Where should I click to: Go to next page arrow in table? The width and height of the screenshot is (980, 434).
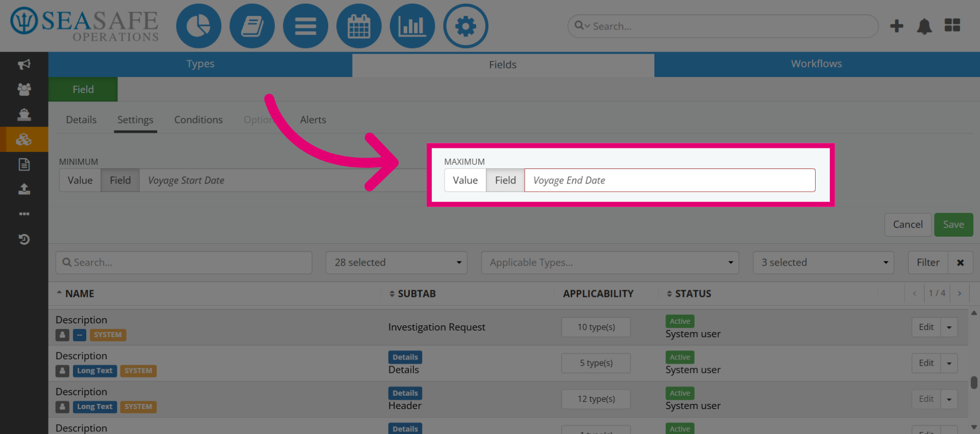[x=960, y=293]
